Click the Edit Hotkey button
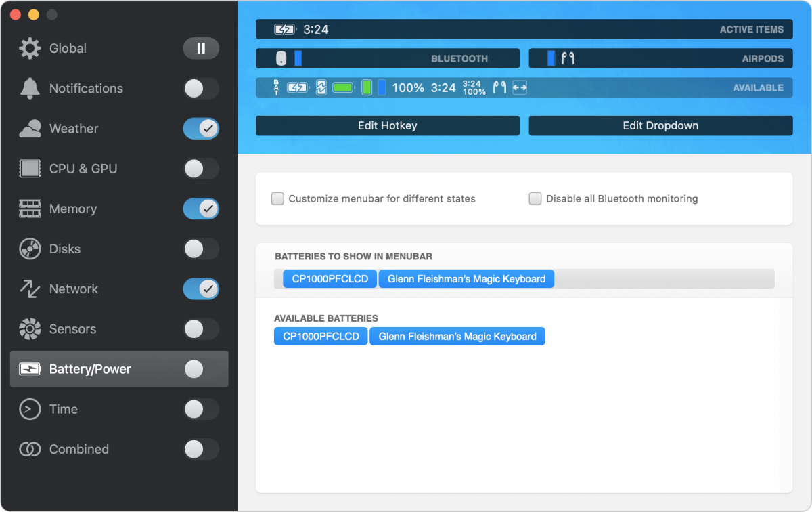 [x=388, y=125]
